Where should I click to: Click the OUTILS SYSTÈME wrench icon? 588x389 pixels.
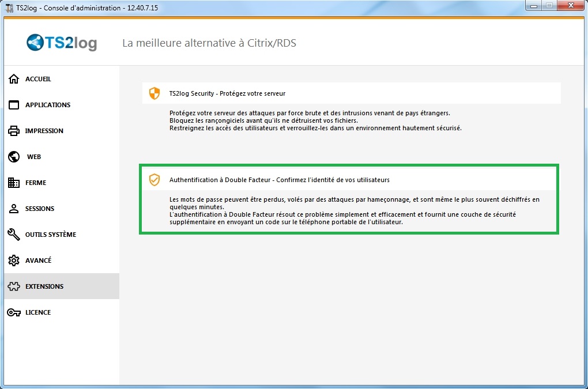[x=14, y=235]
